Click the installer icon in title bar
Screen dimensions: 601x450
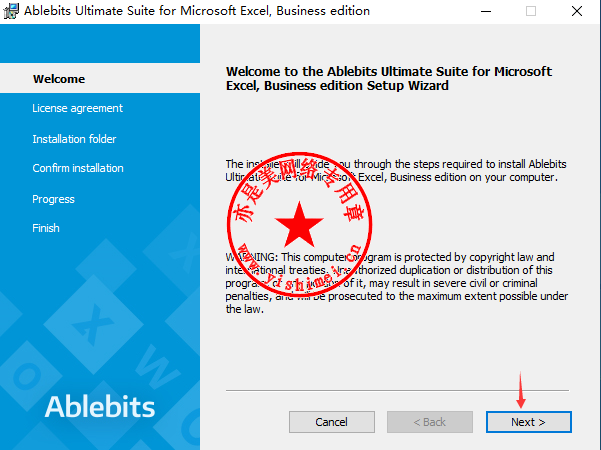11,11
